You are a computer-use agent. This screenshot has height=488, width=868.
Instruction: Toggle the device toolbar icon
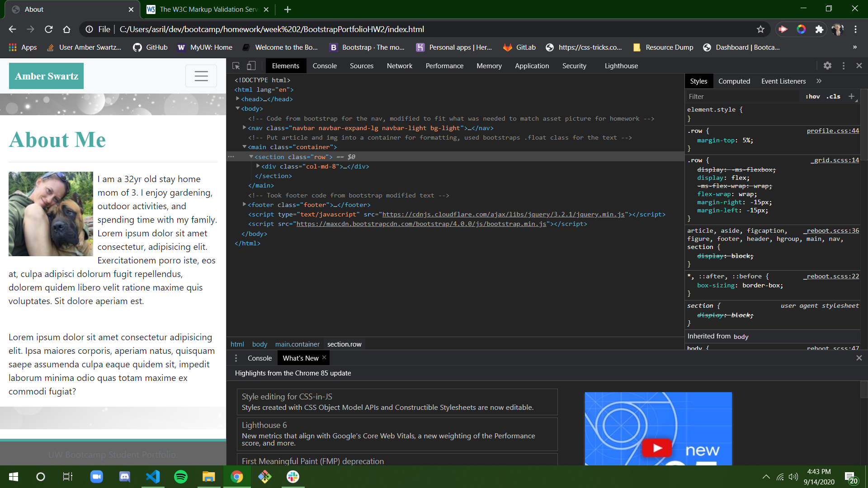click(251, 66)
